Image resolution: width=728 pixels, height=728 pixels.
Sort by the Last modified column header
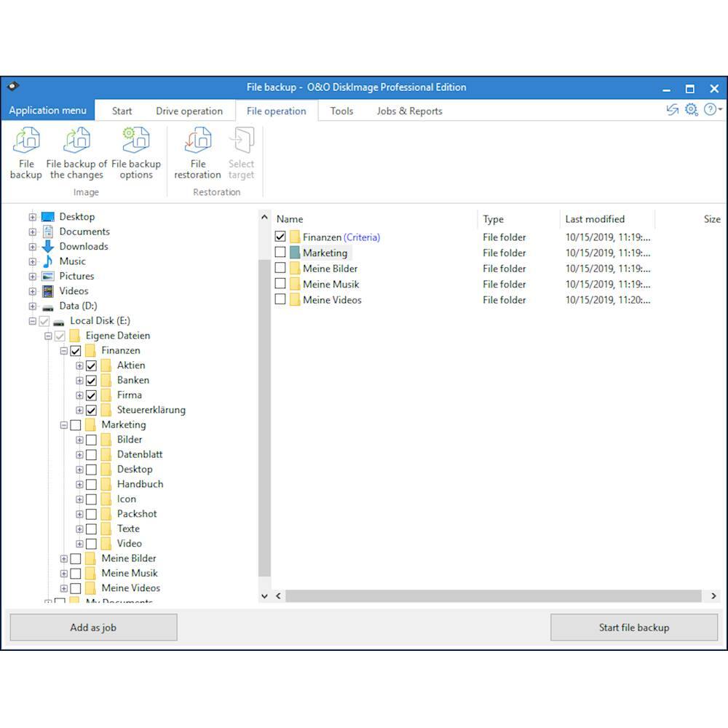point(595,219)
